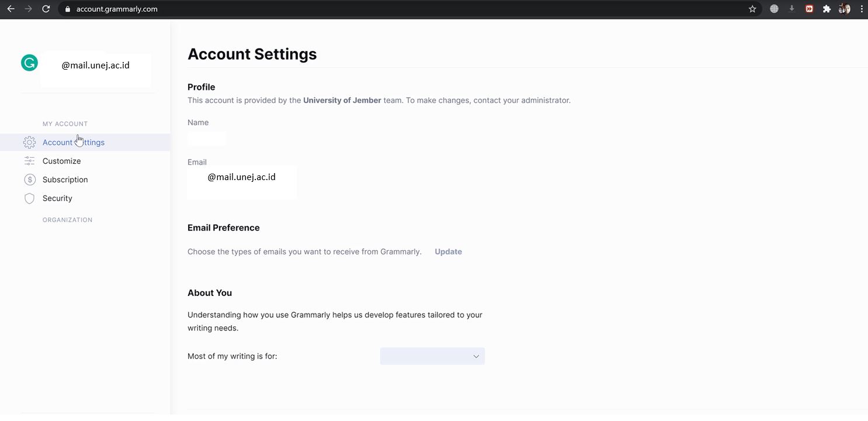Click the Grammarly logo in sidebar
Screen dimensions: 868x421
pyautogui.click(x=29, y=63)
